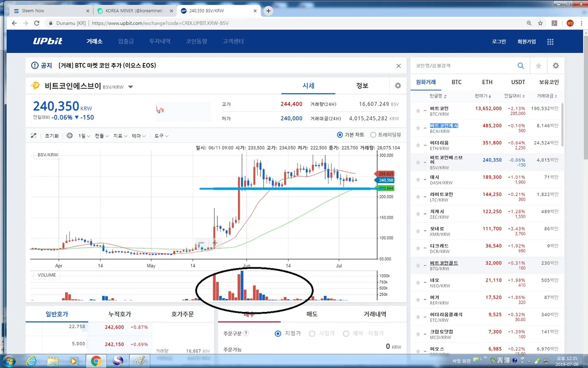Select the 예약-지정가 order type radio

(x=346, y=333)
